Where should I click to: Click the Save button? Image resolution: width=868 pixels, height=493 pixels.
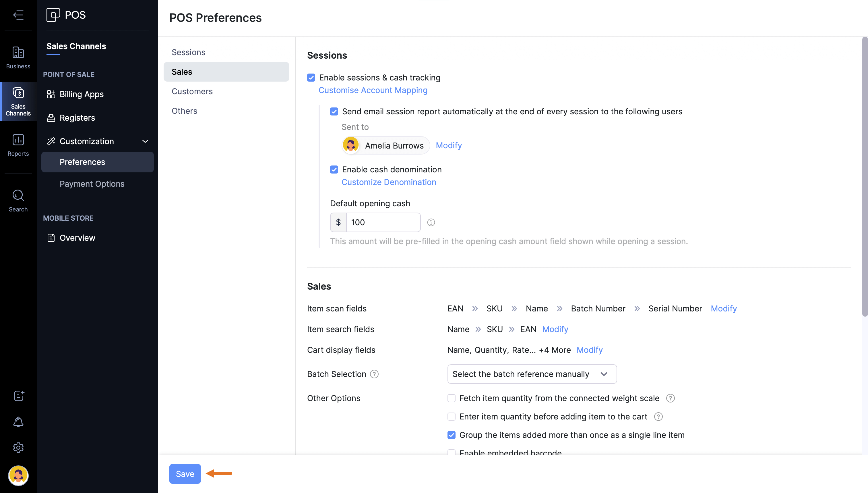pyautogui.click(x=185, y=474)
